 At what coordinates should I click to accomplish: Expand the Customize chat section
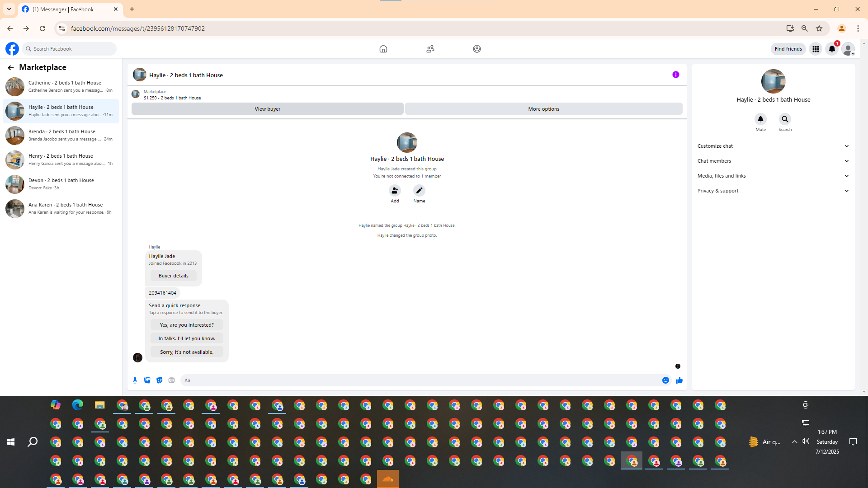(x=773, y=146)
